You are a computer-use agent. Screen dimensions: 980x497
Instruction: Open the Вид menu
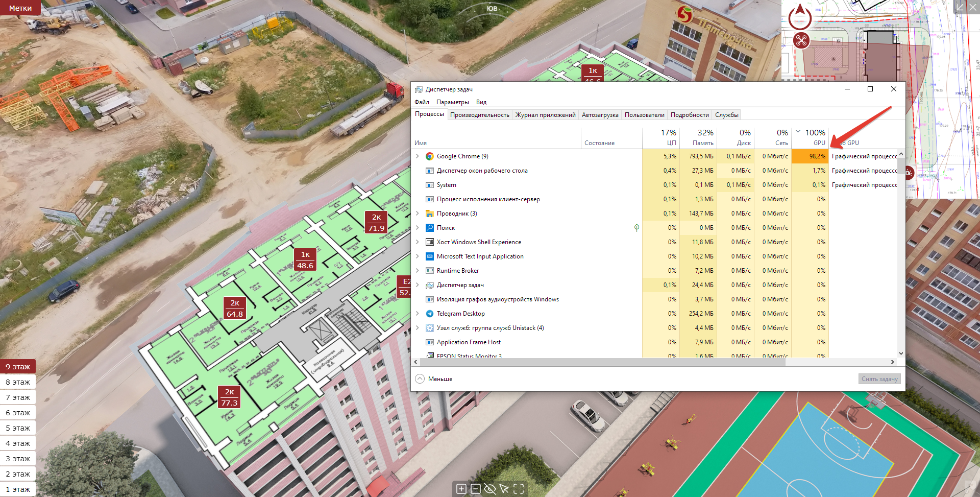481,102
